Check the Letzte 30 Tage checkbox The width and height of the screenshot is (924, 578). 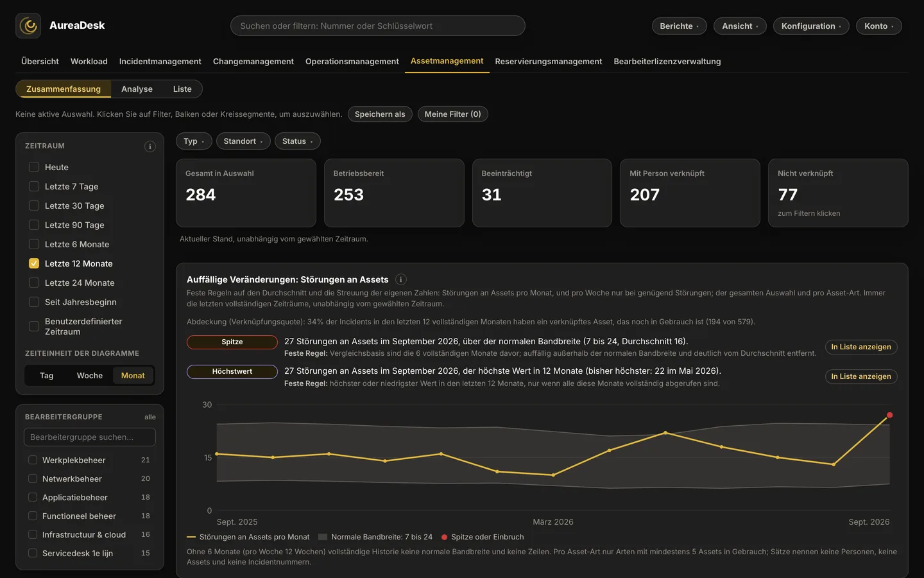click(x=34, y=206)
